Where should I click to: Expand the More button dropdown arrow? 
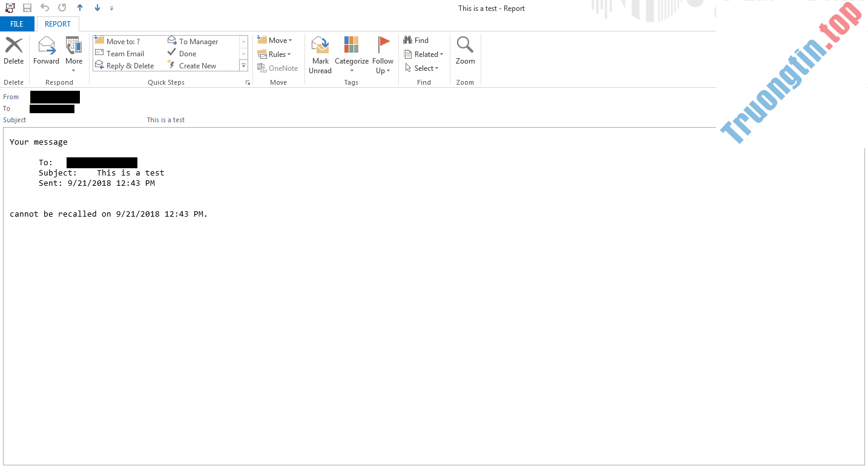click(73, 70)
